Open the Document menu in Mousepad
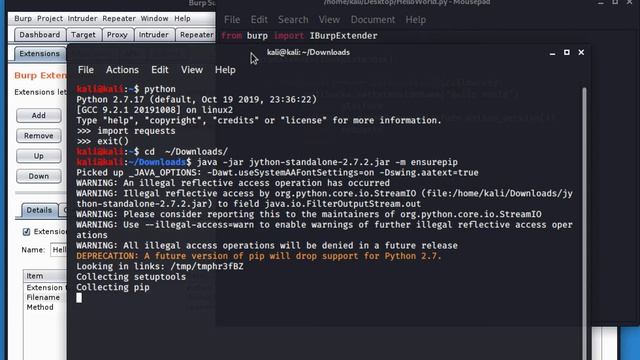This screenshot has height=360, width=640. (373, 20)
